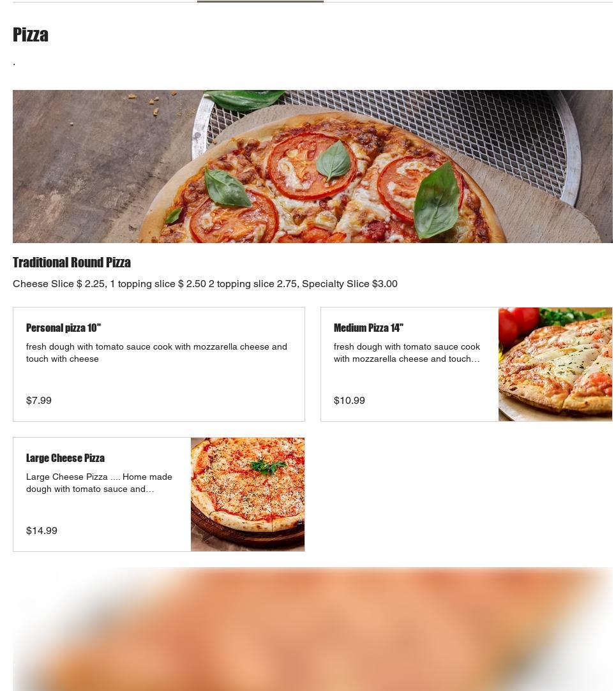
Task: Open the Large Cheese Pizza thumbnail photo
Action: 248,494
